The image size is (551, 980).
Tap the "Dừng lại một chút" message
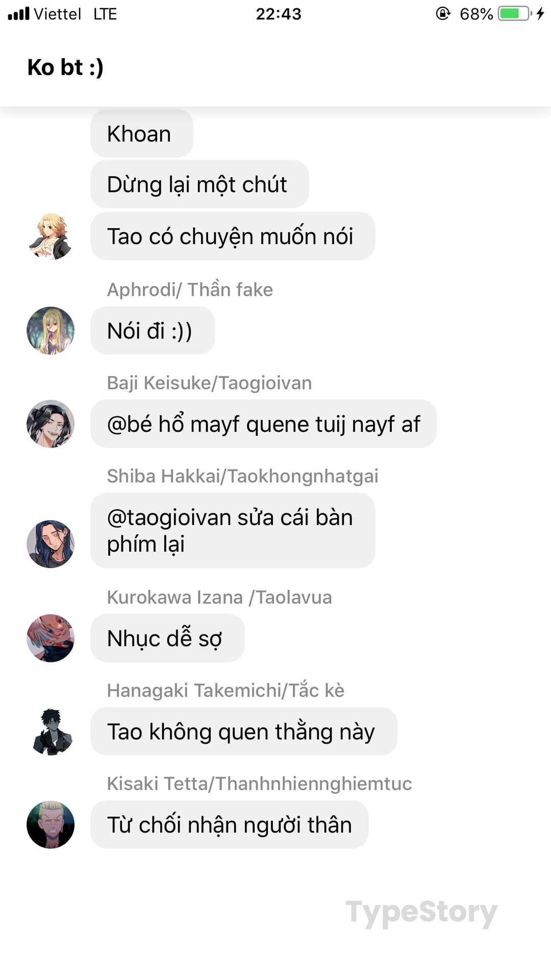(199, 184)
